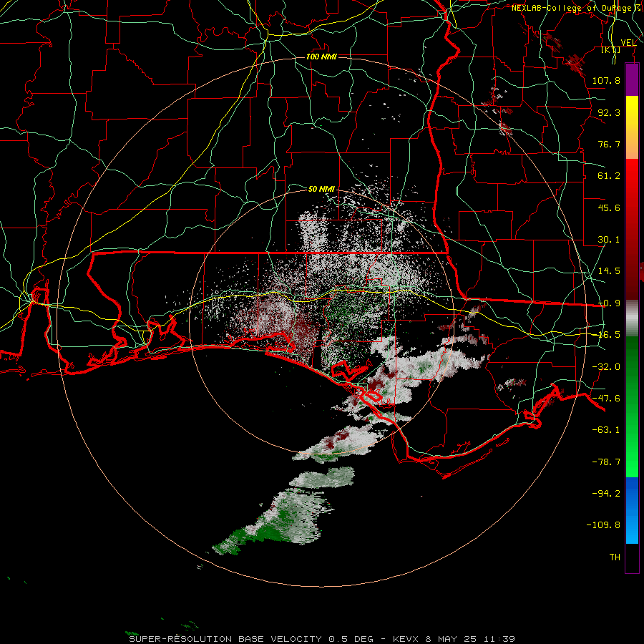This screenshot has width=644, height=644.
Task: Click the 8 MAY 25 11:39 timestamp
Action: pos(472,639)
